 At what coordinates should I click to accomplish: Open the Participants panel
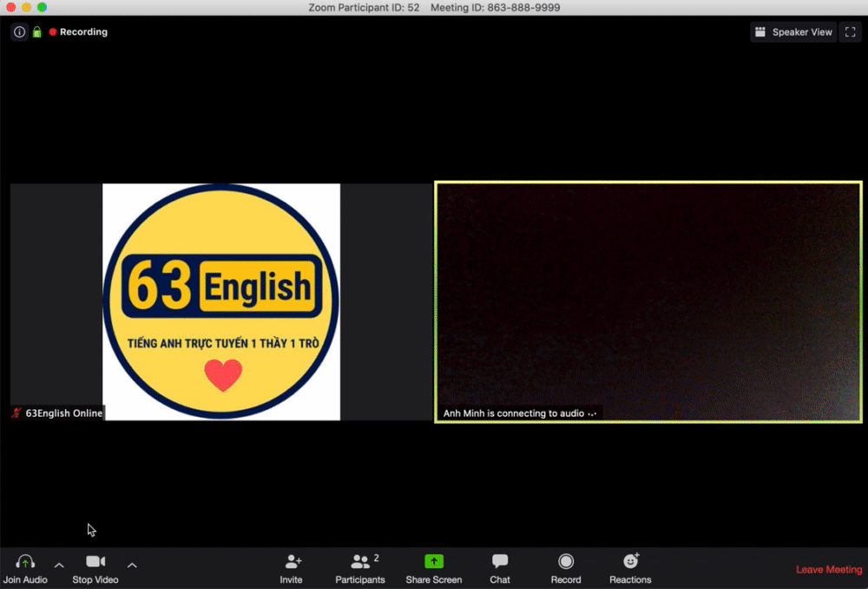(360, 568)
